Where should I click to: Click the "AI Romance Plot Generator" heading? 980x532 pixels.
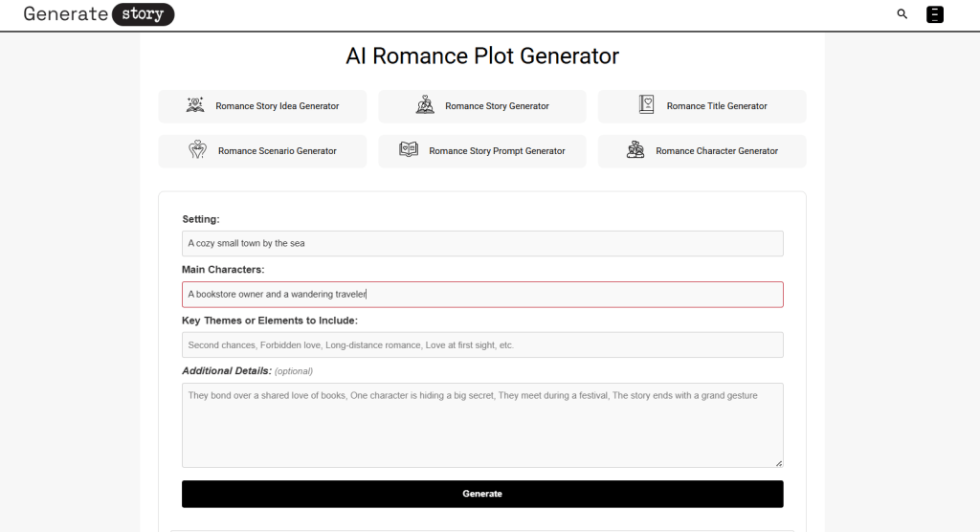482,56
